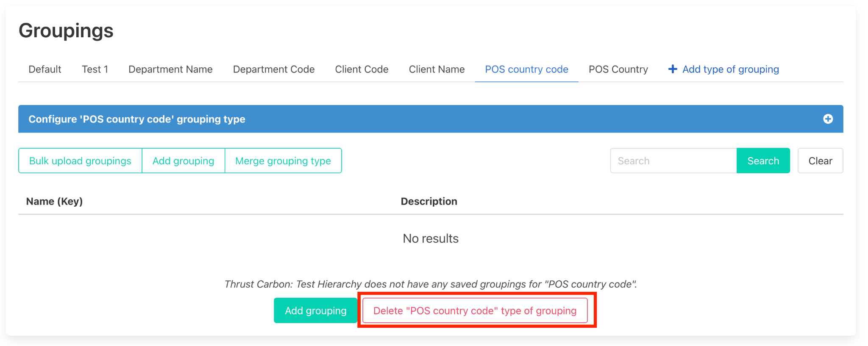Select the Department Name tab
Viewport: 868px width, 346px height.
pyautogui.click(x=170, y=69)
